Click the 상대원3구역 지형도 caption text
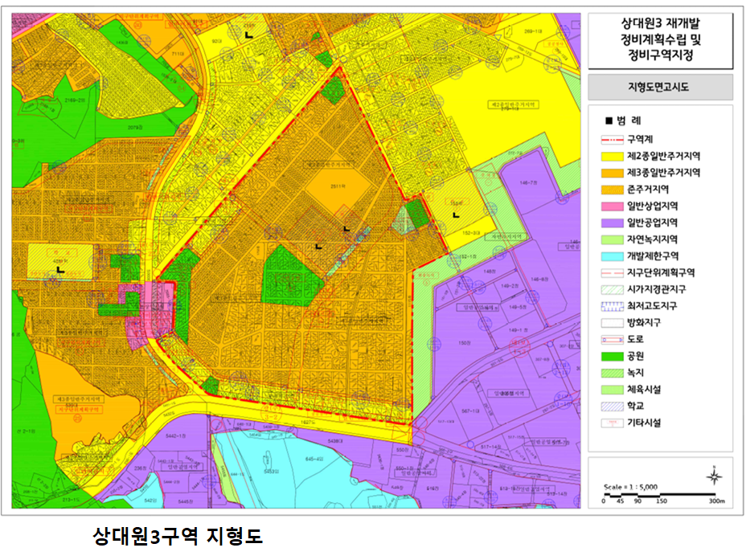 pos(178,536)
